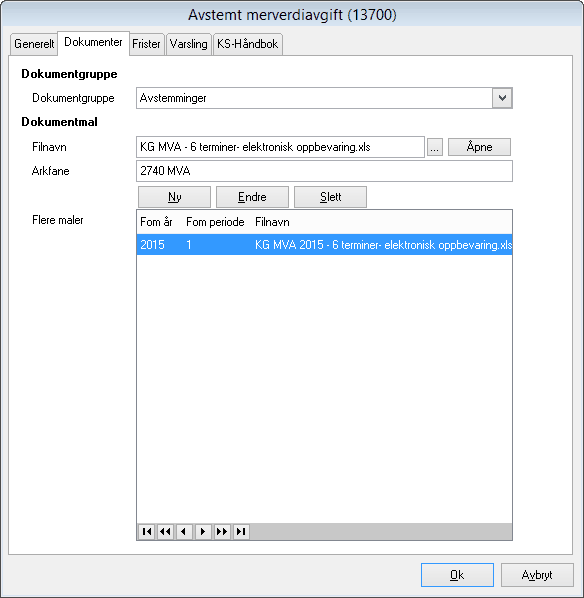Click the Åpne button

[x=479, y=147]
